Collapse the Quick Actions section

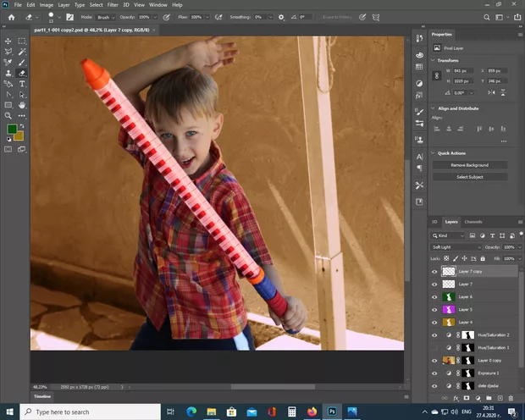click(x=434, y=153)
